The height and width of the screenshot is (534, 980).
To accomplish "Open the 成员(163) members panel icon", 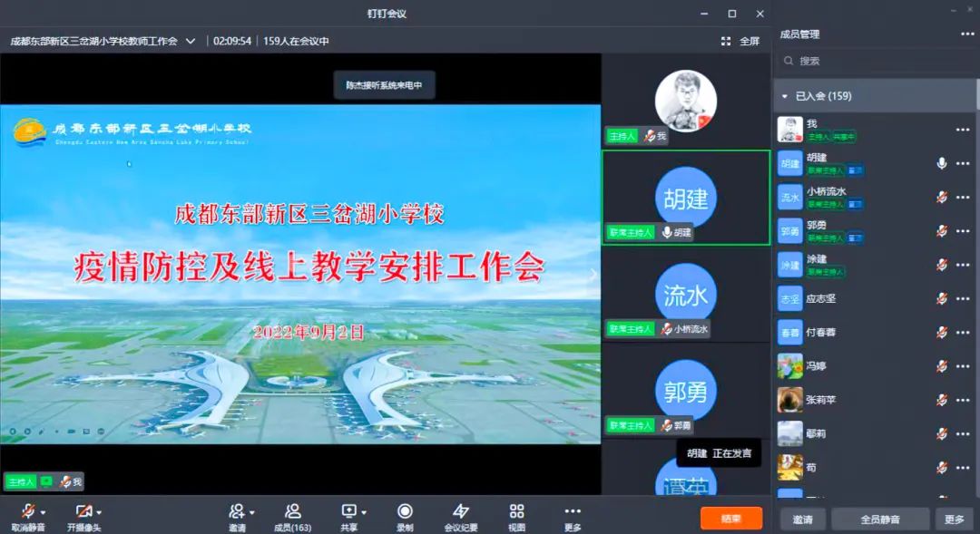I will pos(292,511).
